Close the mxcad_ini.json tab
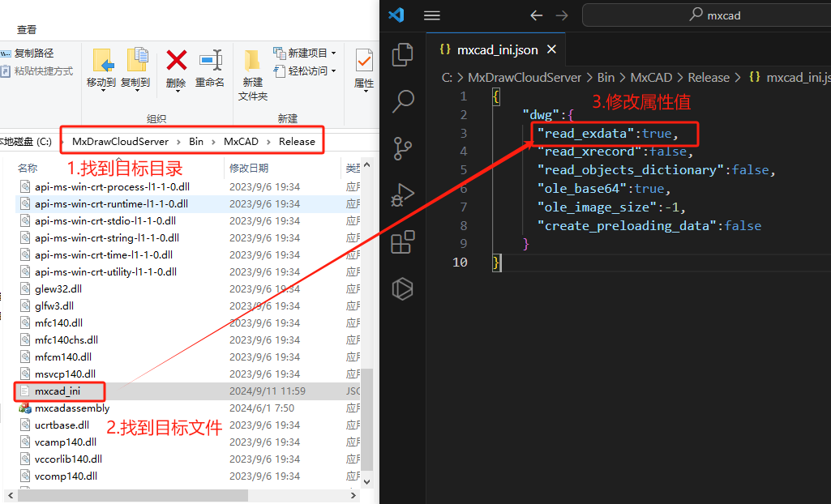 tap(552, 49)
